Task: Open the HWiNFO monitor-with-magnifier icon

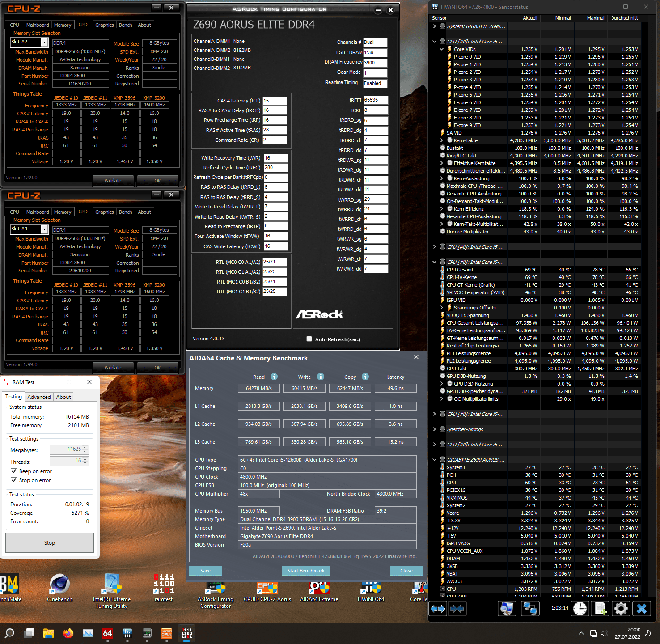Action: pyautogui.click(x=507, y=609)
